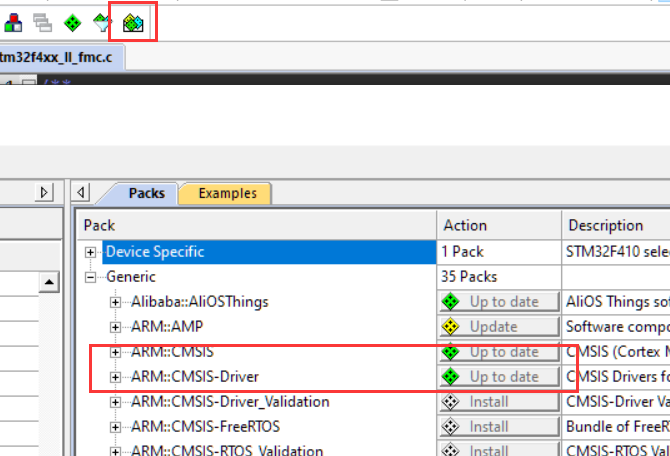This screenshot has width=670, height=456.
Task: Click the Manage Project Items colored blocks icon
Action: click(12, 21)
